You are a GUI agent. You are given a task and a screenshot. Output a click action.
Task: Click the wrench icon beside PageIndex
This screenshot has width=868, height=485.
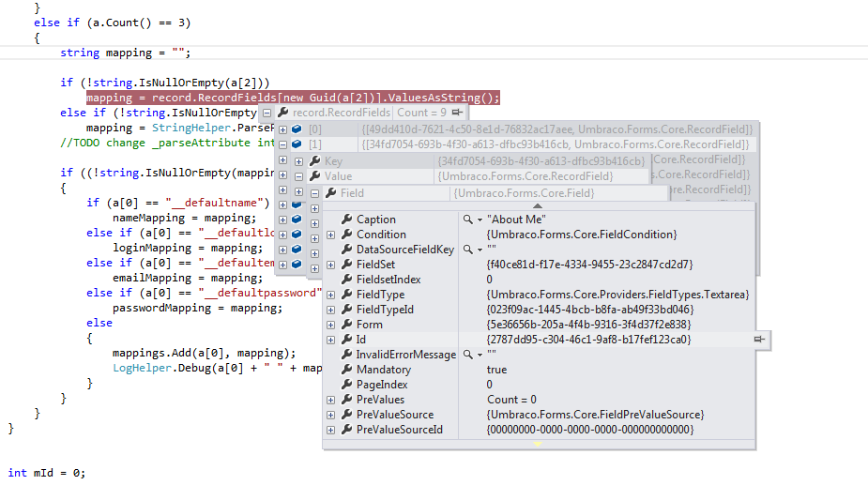coord(346,385)
